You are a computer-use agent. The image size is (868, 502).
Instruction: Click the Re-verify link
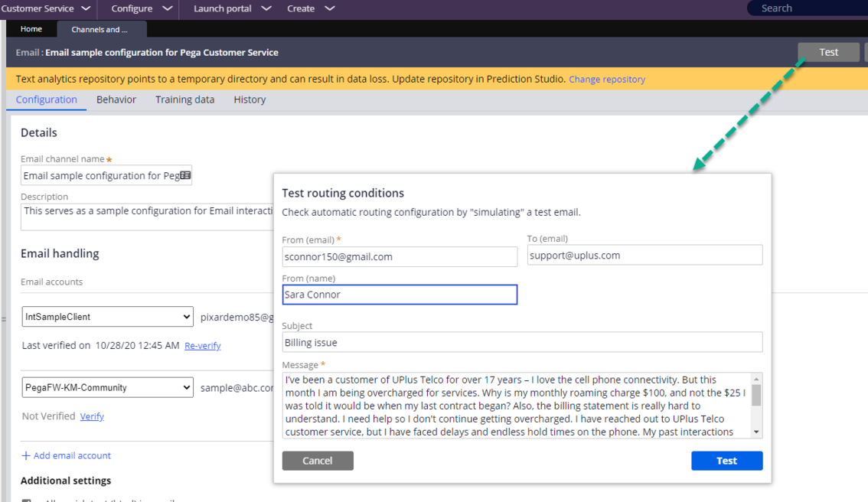coord(203,346)
